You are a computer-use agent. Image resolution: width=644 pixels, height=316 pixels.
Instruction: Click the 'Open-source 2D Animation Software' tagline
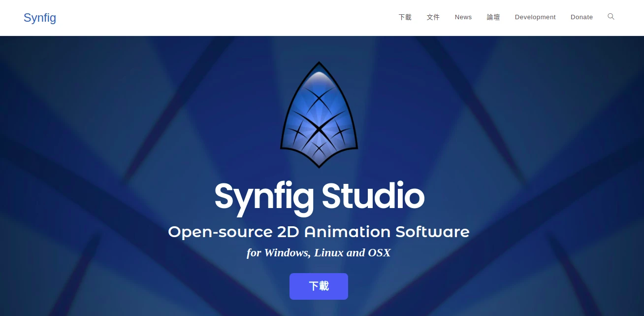tap(319, 232)
